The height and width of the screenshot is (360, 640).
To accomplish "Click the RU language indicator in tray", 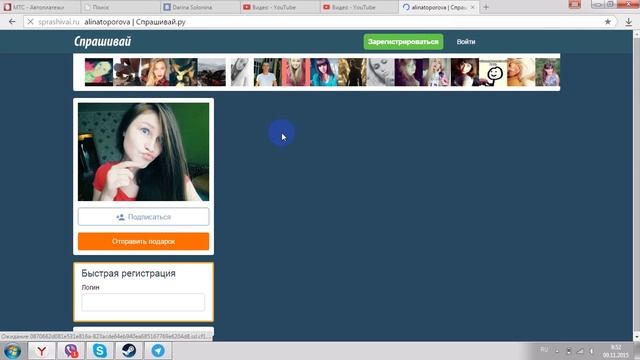I will point(544,350).
